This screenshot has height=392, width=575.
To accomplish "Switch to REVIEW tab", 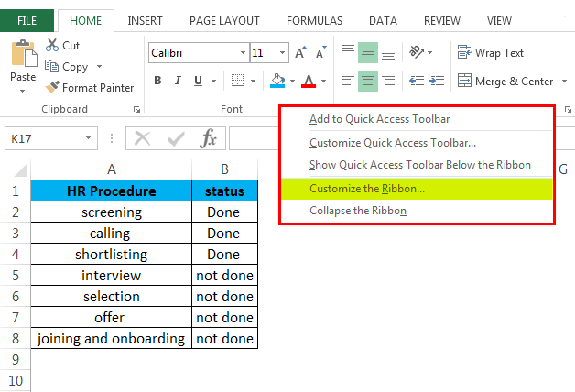I will point(442,21).
